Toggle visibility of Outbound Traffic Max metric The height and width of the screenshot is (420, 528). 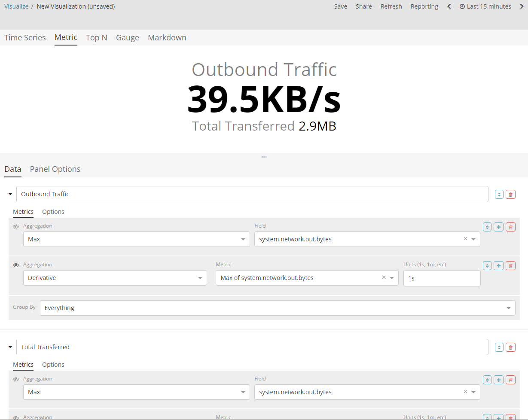pos(16,226)
